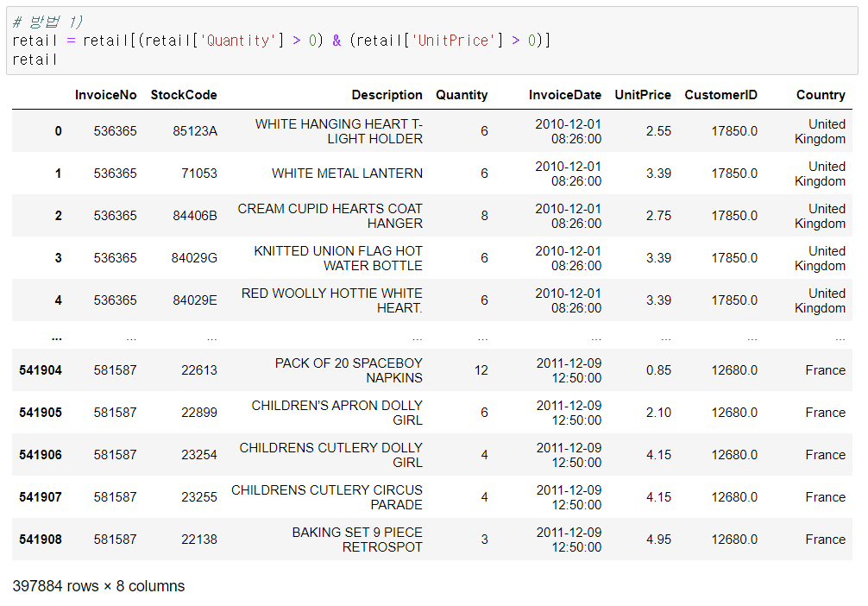Click row index 541908
The image size is (868, 606).
(41, 540)
